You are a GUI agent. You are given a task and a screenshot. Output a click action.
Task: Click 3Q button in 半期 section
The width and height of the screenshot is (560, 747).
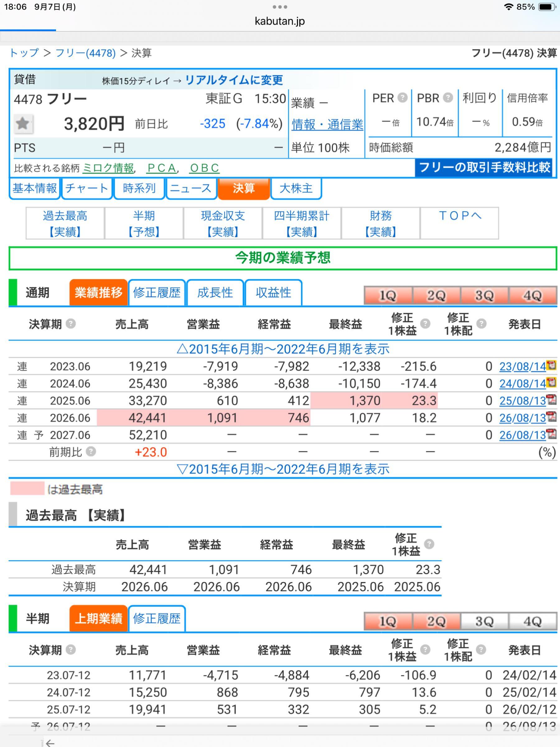tap(485, 621)
